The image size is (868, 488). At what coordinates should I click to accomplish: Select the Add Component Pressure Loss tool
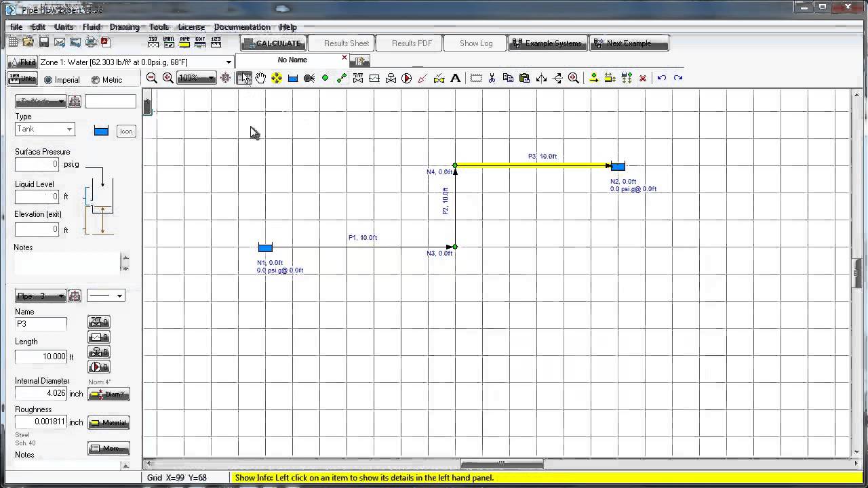coord(374,78)
